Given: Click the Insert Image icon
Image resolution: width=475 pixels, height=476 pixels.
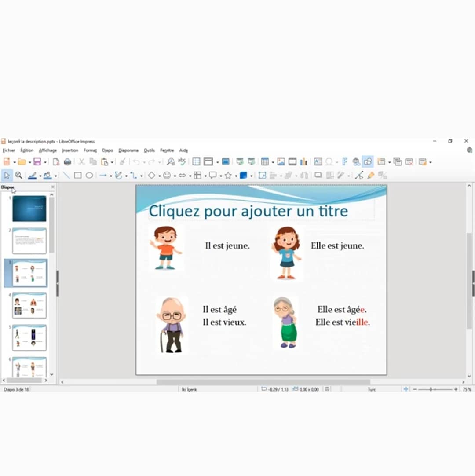Looking at the screenshot, I should point(281,162).
